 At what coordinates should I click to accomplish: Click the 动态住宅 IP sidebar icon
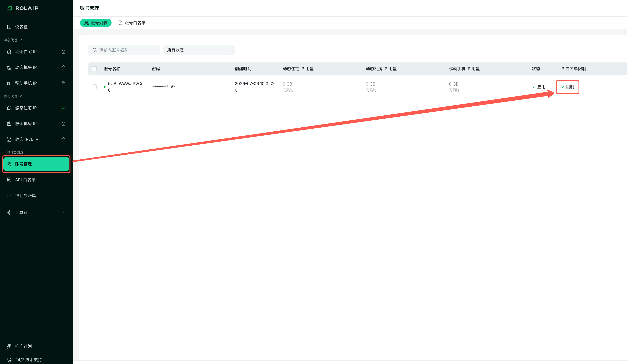(x=9, y=51)
